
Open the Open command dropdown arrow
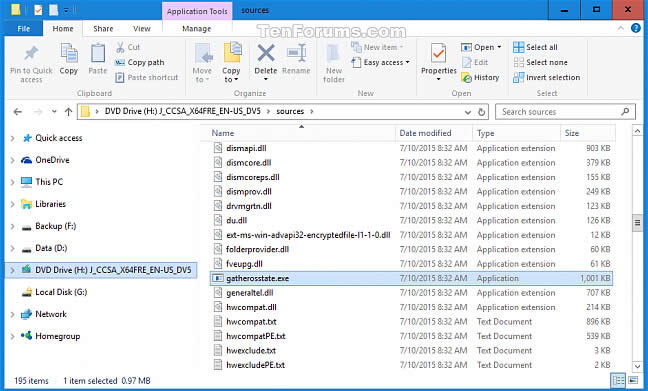[499, 47]
